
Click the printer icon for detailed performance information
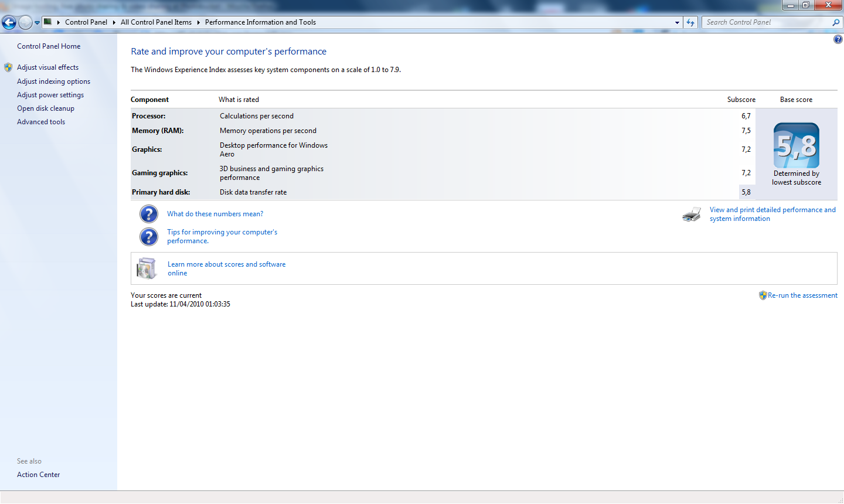click(692, 214)
